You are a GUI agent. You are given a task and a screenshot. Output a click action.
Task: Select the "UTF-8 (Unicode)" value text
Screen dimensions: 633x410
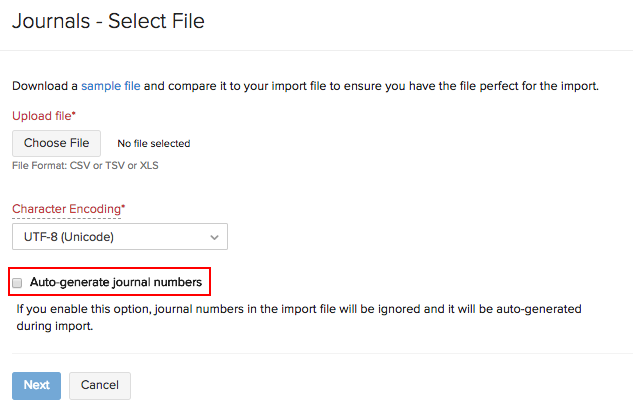tap(69, 237)
